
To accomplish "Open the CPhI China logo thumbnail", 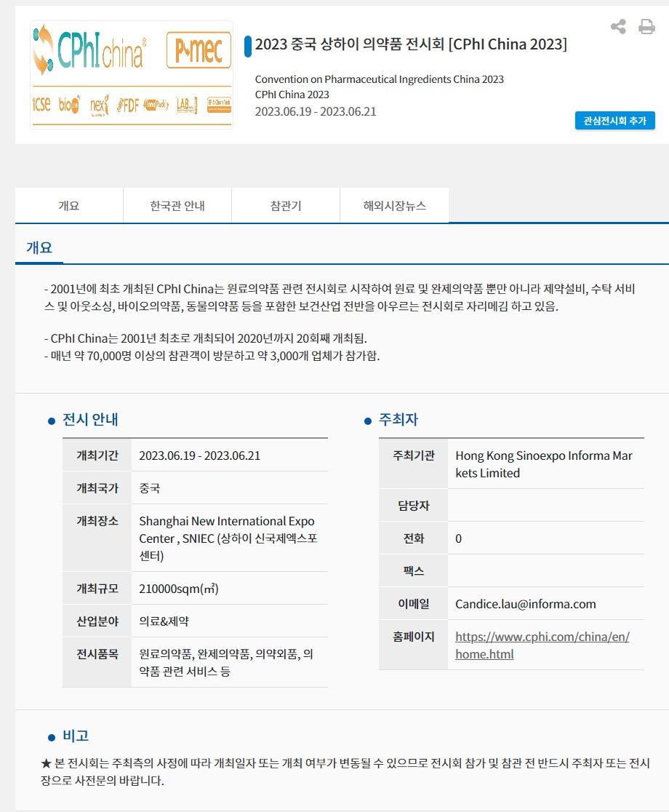I will tap(132, 74).
